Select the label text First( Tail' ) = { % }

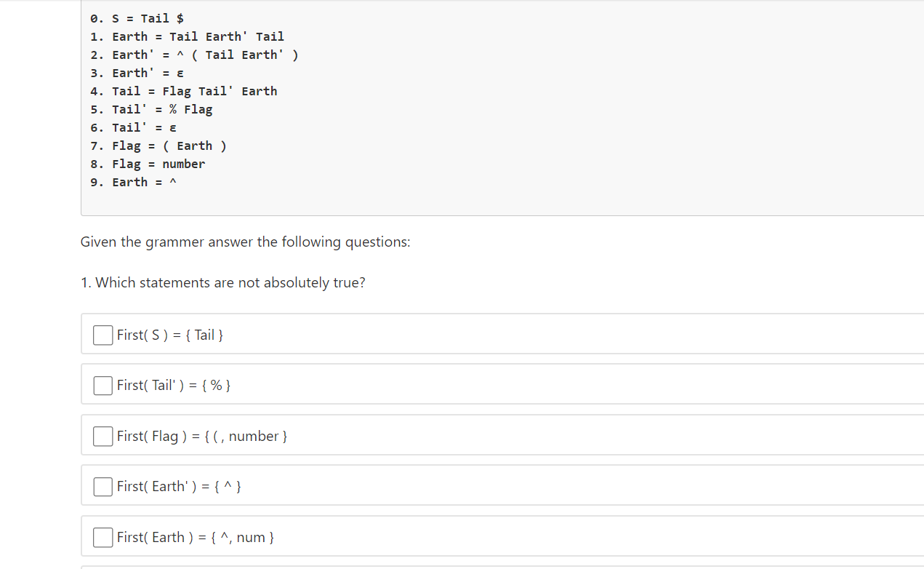(x=173, y=385)
